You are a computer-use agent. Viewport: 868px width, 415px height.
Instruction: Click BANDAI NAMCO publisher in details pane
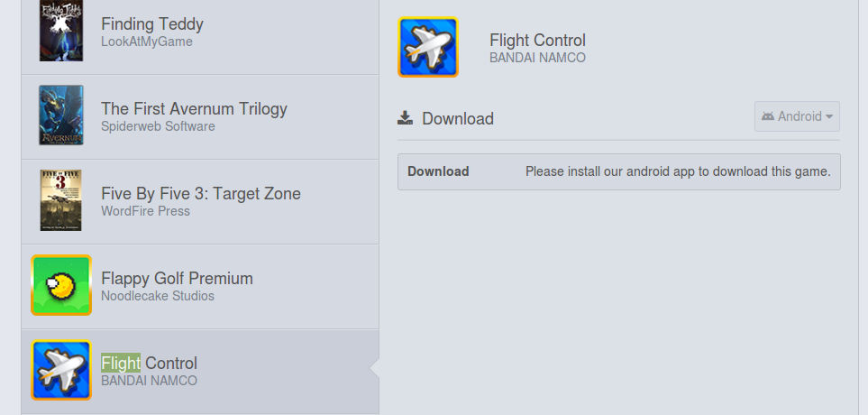point(537,58)
